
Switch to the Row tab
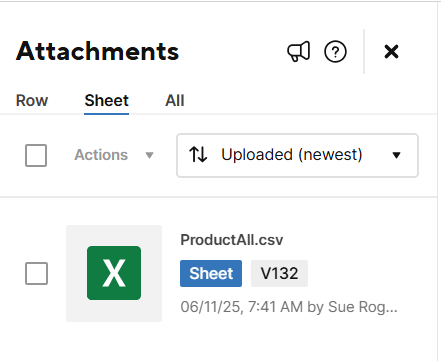tap(32, 101)
